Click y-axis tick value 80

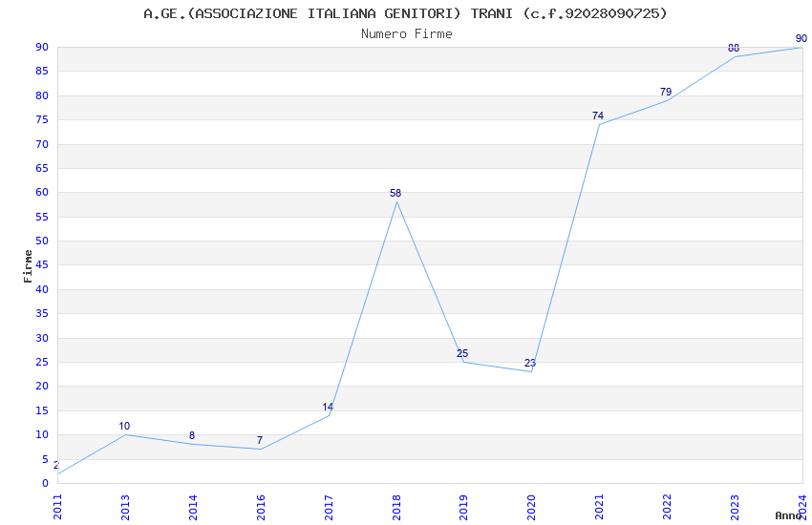tap(42, 95)
